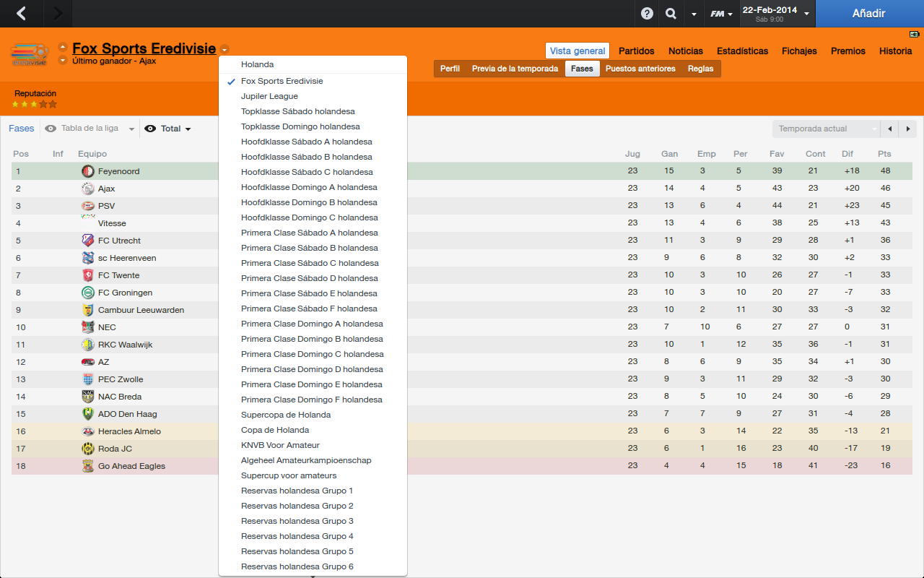Open the date dropdown arrow beside 22-Feb-2014

coord(806,14)
